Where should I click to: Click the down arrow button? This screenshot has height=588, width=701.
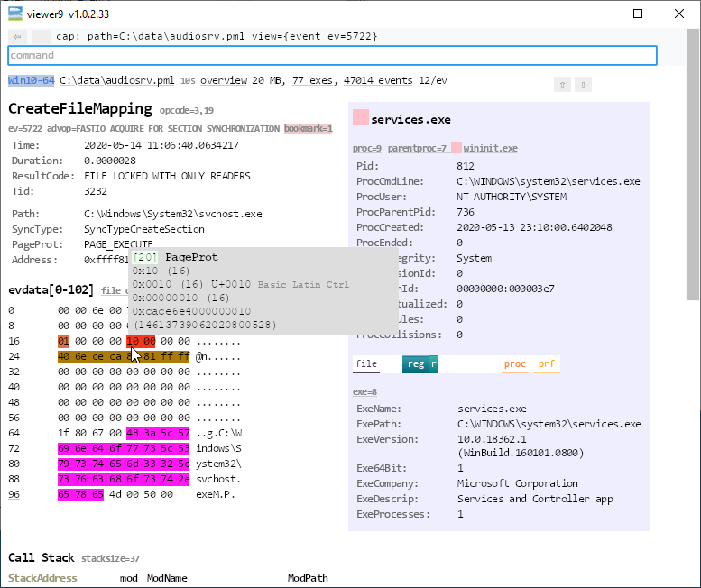(x=584, y=85)
